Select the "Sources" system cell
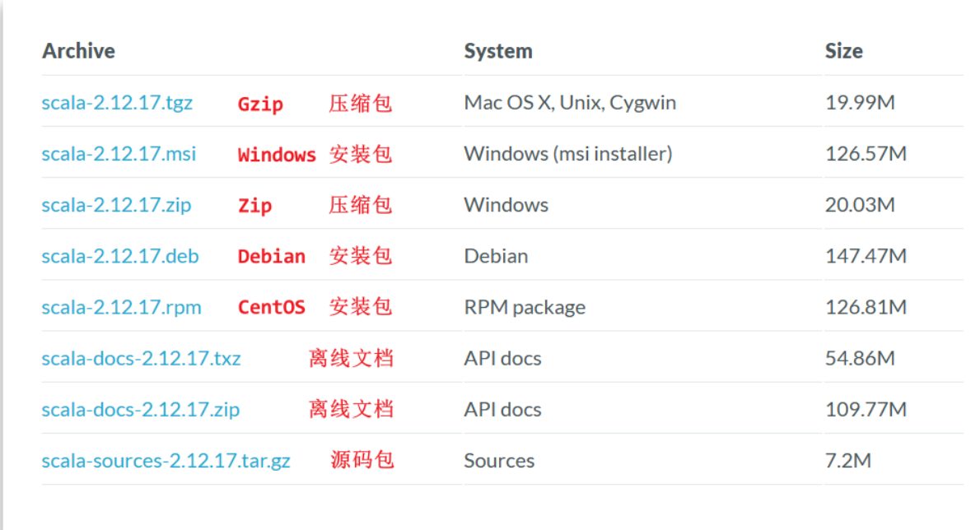The image size is (980, 530). [499, 461]
